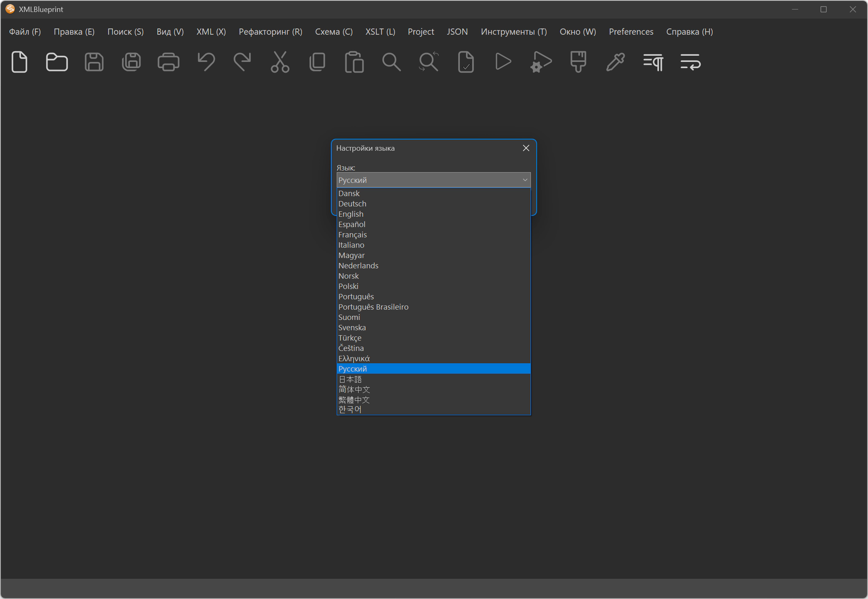Viewport: 868px width, 599px height.
Task: Select Deutsch in the language list
Action: [433, 204]
